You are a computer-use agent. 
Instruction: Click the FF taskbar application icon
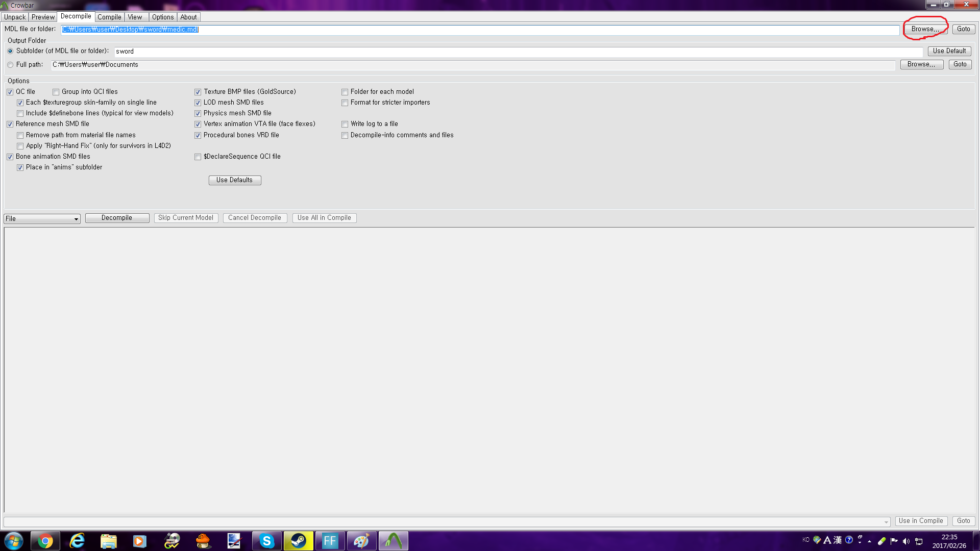330,541
